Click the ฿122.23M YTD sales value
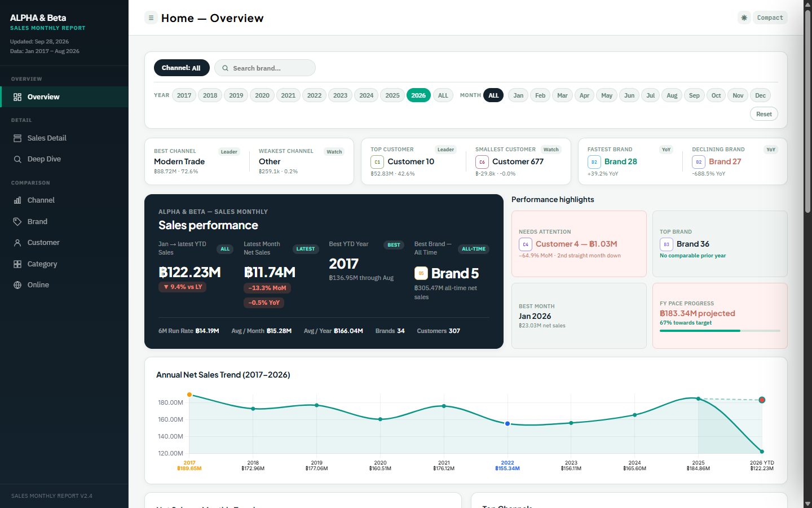Screen dimensions: 812x508 coord(189,272)
